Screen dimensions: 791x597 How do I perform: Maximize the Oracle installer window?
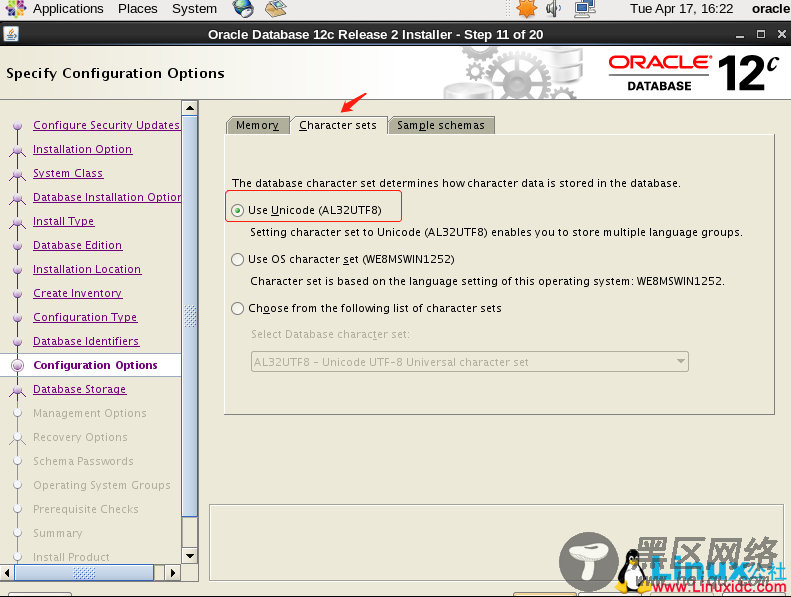[x=761, y=34]
